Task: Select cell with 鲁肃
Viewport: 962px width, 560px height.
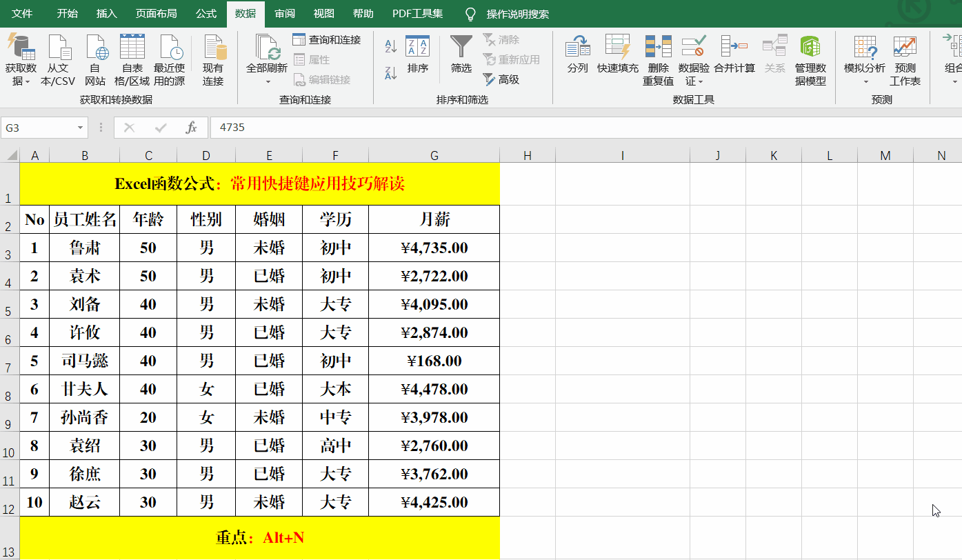Action: [84, 248]
